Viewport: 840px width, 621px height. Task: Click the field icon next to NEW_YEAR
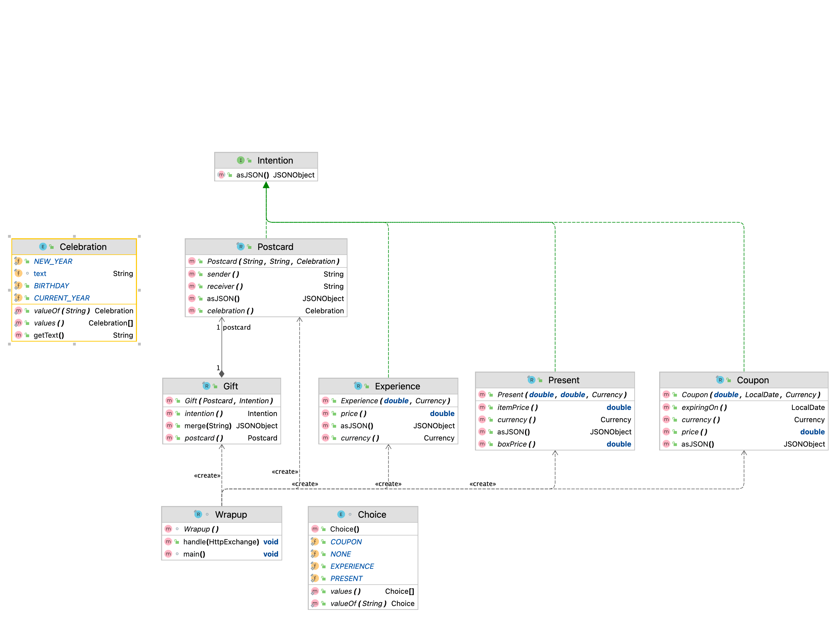coord(18,261)
